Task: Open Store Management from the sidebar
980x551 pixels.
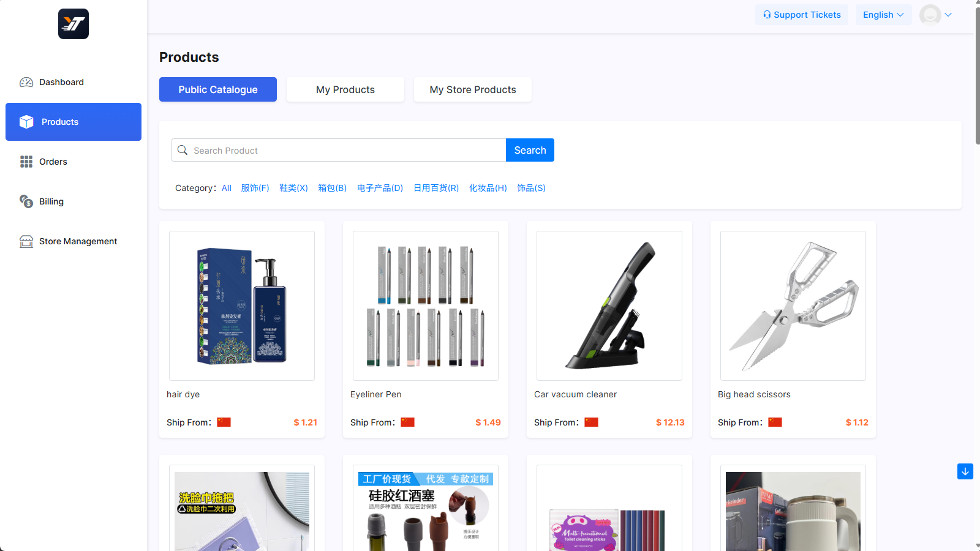Action: [73, 241]
